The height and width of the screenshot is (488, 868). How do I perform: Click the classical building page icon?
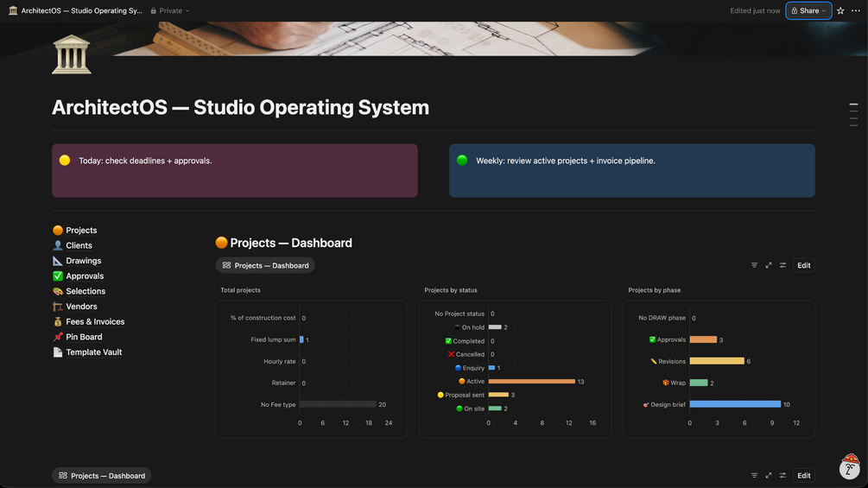[x=72, y=54]
